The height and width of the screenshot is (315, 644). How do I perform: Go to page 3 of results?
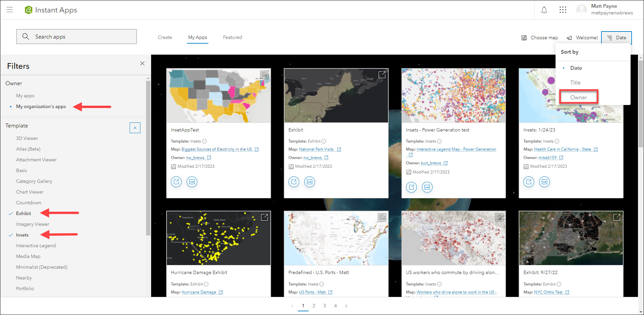point(325,306)
